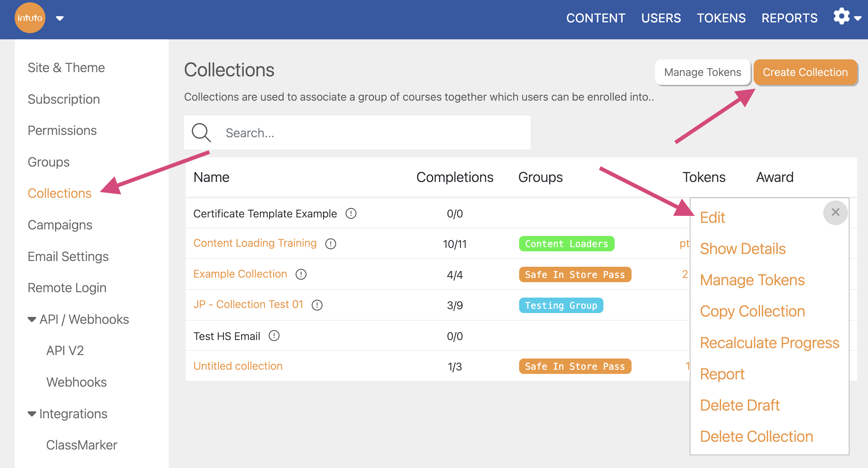The height and width of the screenshot is (468, 868).
Task: Click the green Content Loaders group tag
Action: pos(566,244)
